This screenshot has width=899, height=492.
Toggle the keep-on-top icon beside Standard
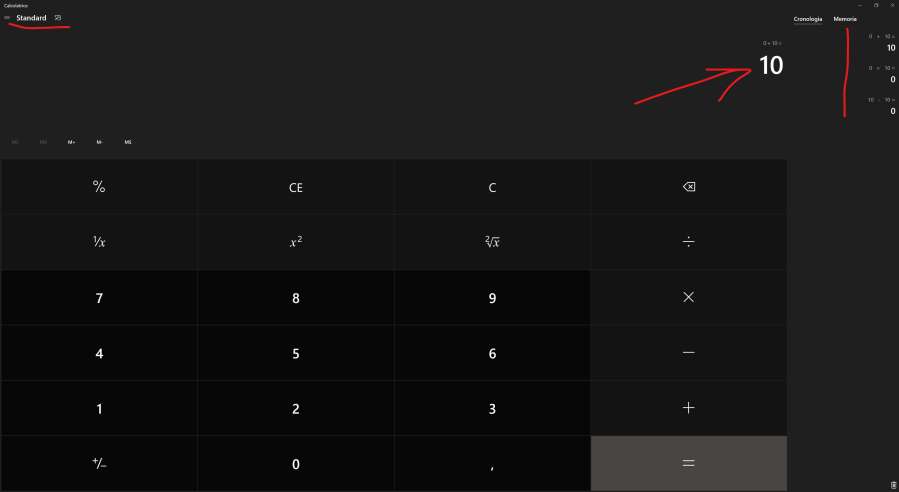pyautogui.click(x=57, y=18)
